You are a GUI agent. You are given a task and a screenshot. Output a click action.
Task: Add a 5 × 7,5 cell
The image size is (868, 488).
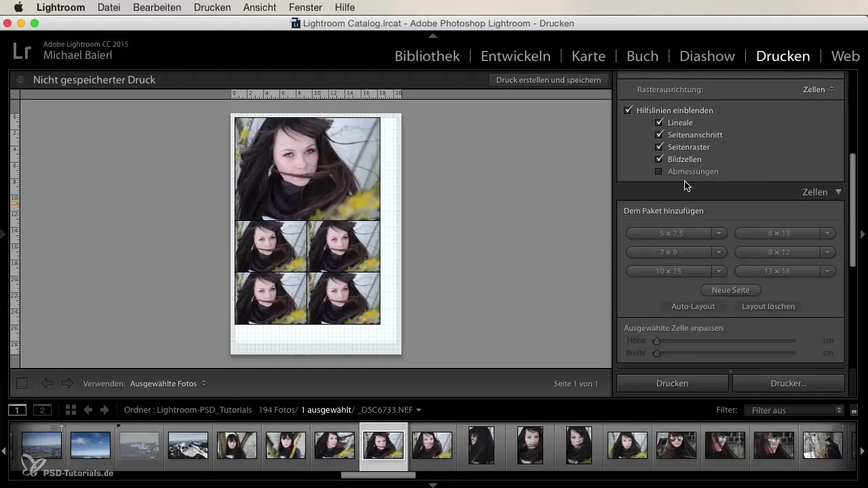coord(668,233)
